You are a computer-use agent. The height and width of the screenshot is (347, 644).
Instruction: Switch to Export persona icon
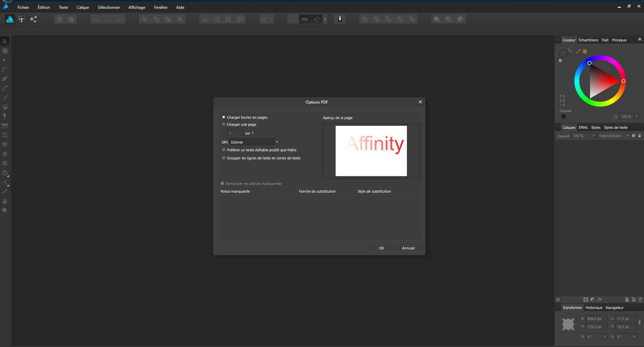point(33,19)
